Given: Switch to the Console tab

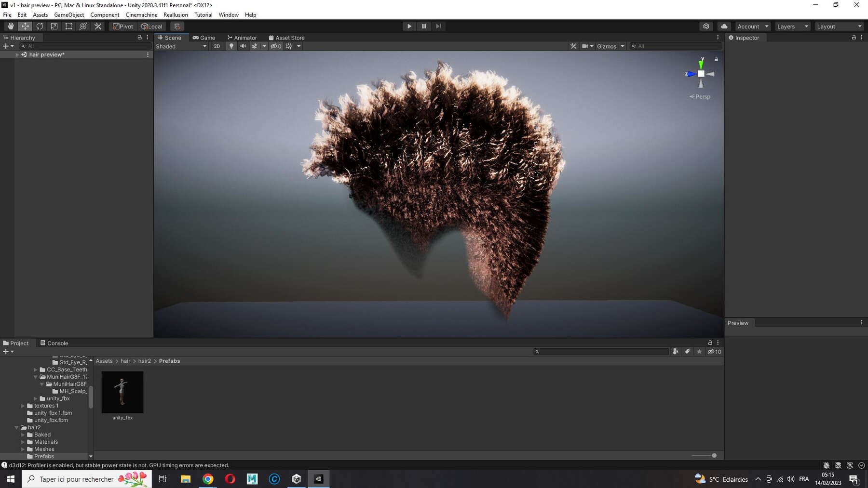Looking at the screenshot, I should point(54,343).
